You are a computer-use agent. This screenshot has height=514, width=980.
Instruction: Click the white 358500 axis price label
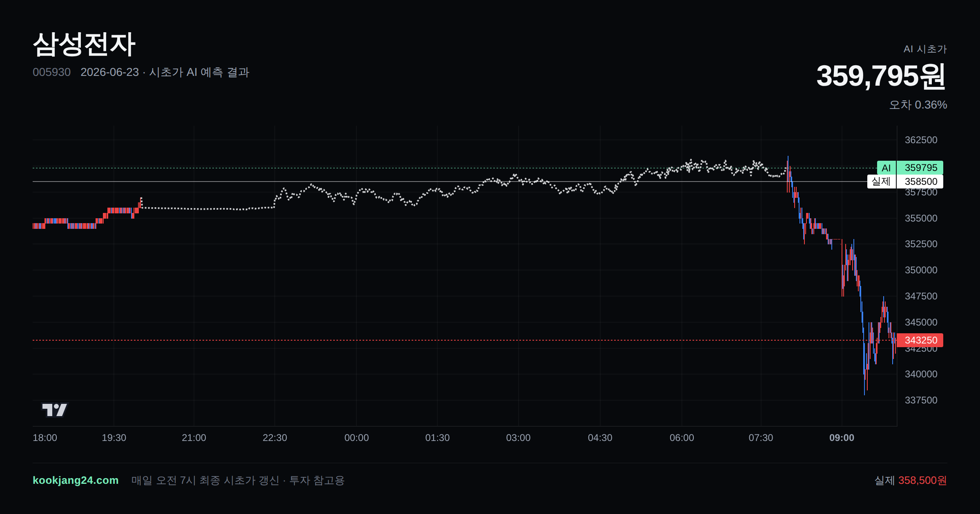click(920, 182)
